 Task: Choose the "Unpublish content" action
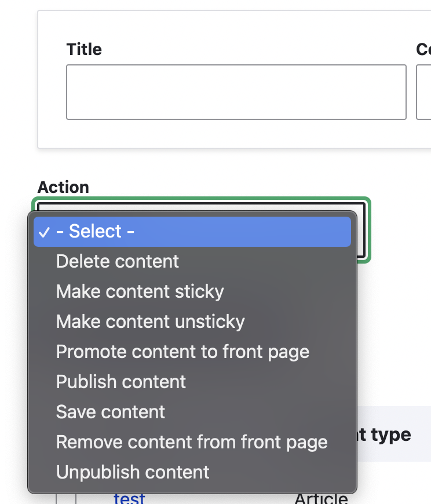click(132, 472)
